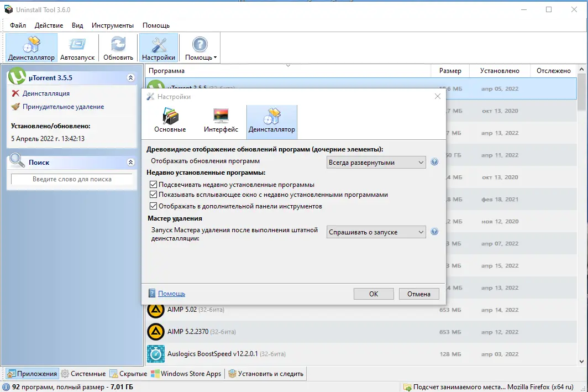Click the µTorrent logo in side panel
The width and height of the screenshot is (588, 392).
click(x=17, y=76)
